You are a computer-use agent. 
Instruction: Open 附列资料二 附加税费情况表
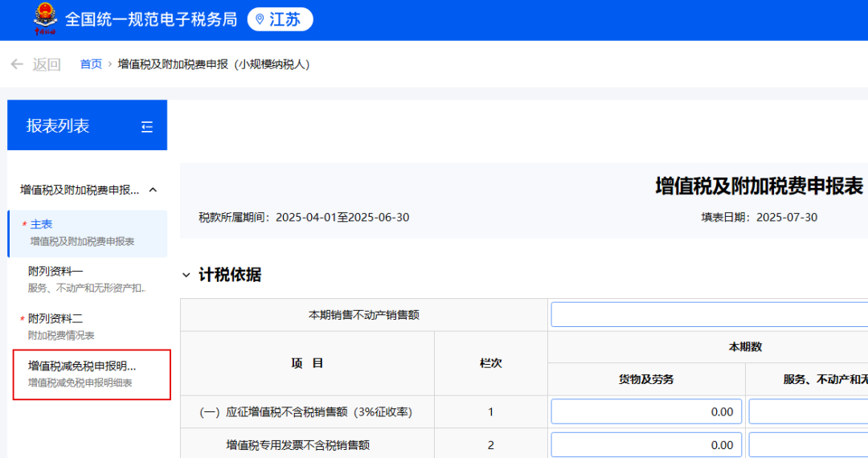(88, 326)
